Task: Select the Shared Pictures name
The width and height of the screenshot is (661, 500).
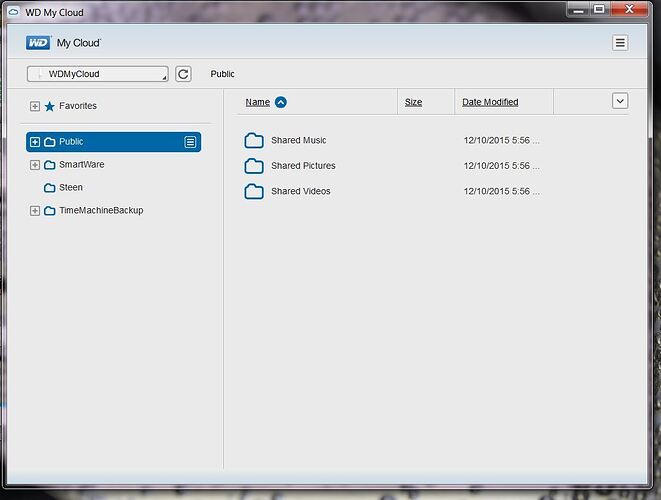Action: pos(304,166)
